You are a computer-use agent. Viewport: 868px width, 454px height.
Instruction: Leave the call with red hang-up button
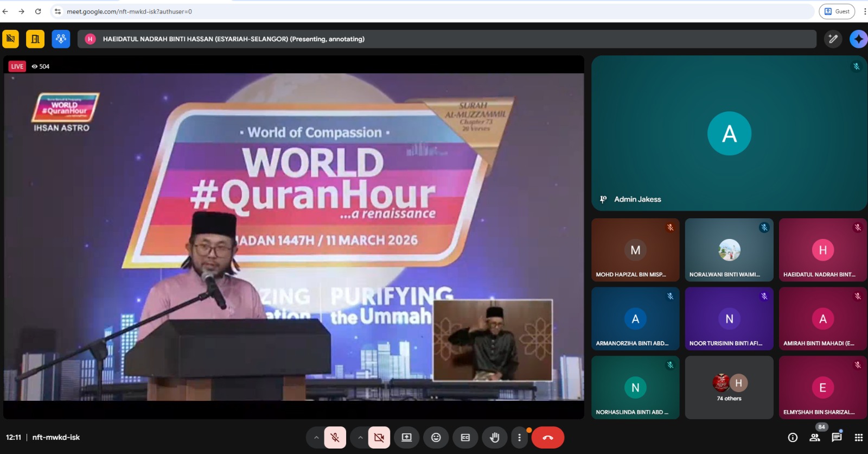[548, 438]
